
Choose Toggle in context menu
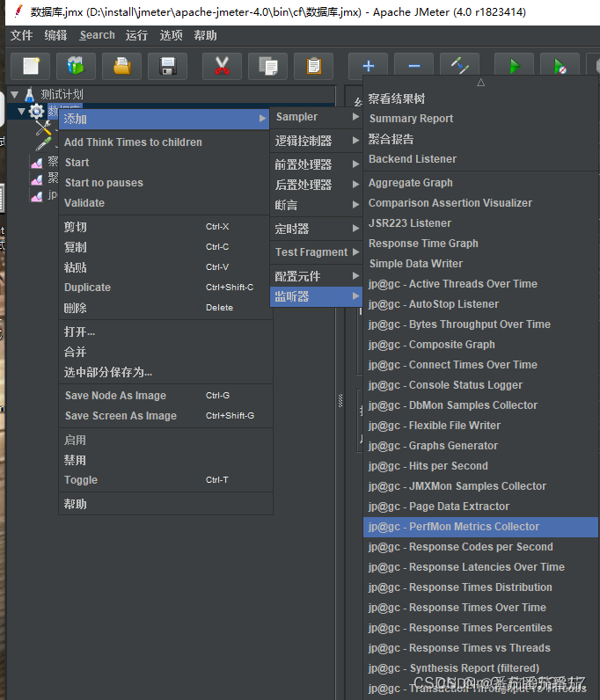(165, 480)
